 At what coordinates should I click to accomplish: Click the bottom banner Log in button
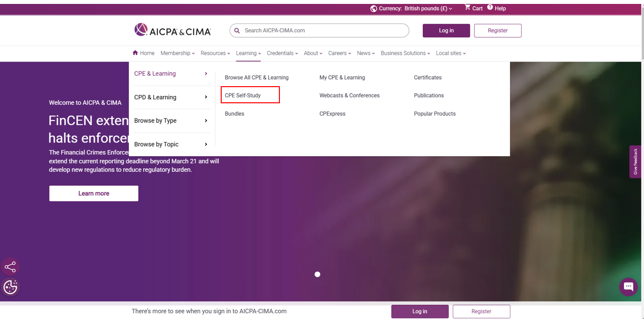click(420, 311)
